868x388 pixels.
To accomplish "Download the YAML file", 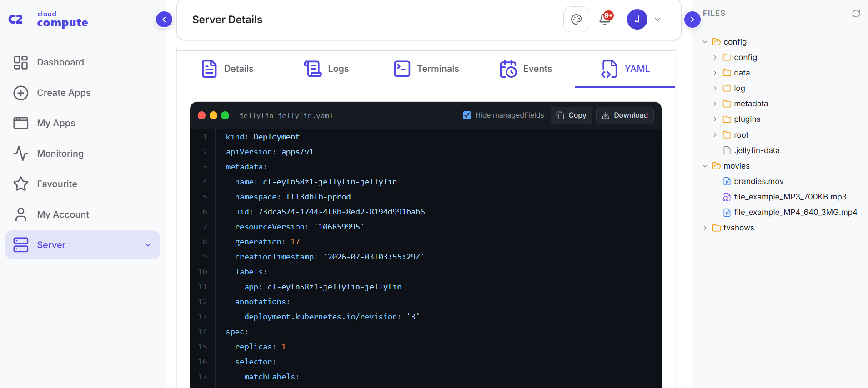I will tap(625, 115).
